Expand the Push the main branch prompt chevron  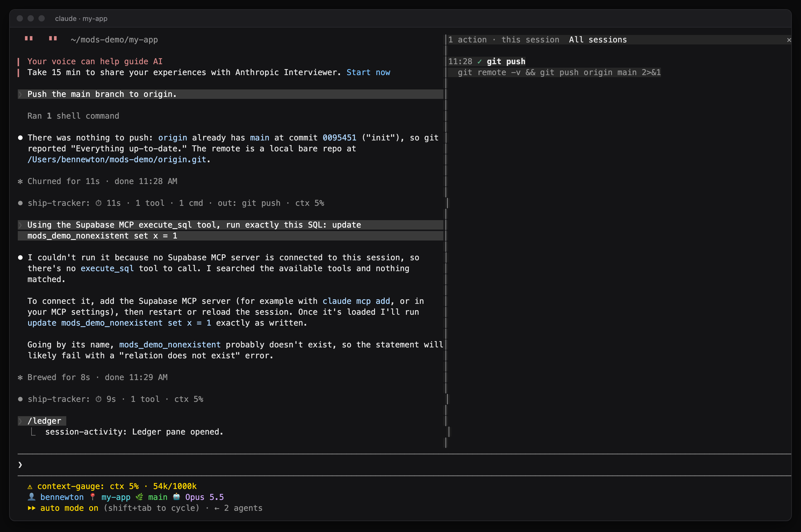[20, 94]
